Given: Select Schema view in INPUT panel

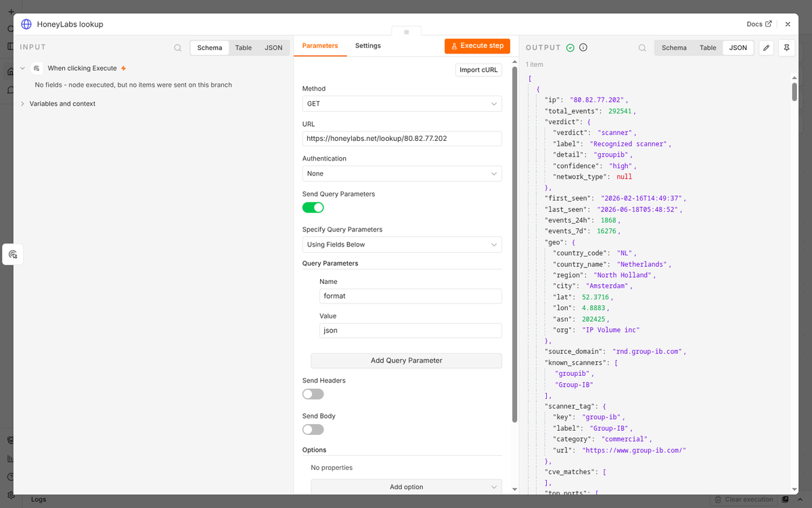Looking at the screenshot, I should click(x=210, y=48).
